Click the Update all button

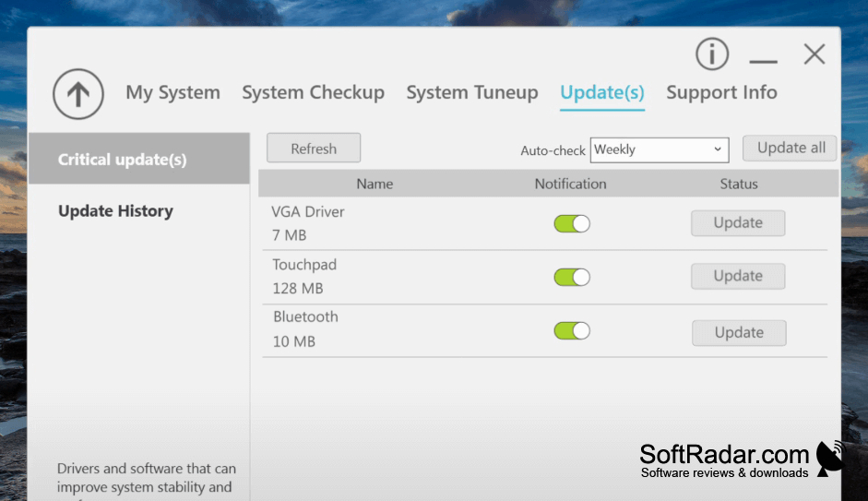(790, 148)
